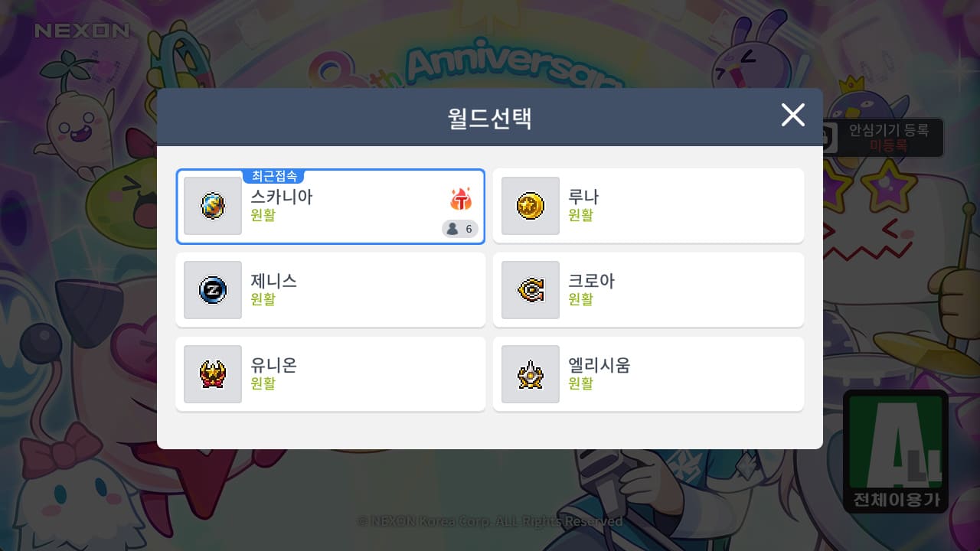Screen dimensions: 980x551
Task: Choose the 유니온 world row
Action: (x=331, y=374)
